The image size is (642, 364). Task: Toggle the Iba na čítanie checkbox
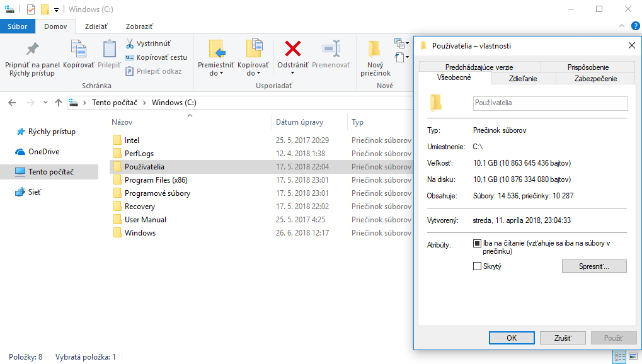pyautogui.click(x=477, y=243)
